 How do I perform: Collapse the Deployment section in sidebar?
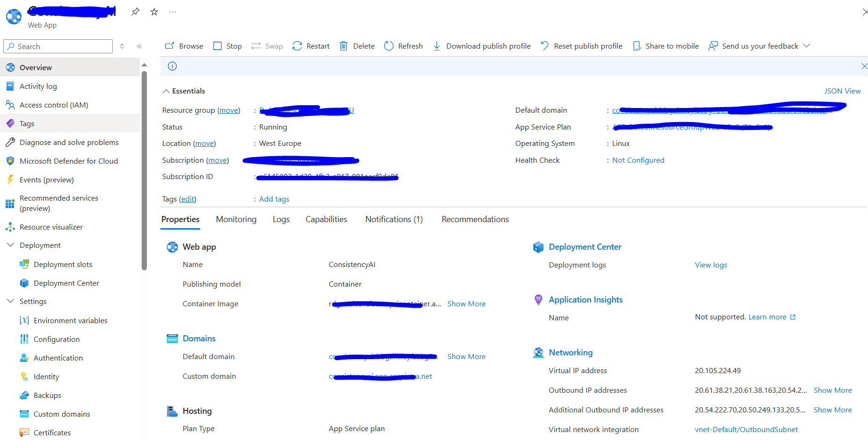tap(10, 245)
